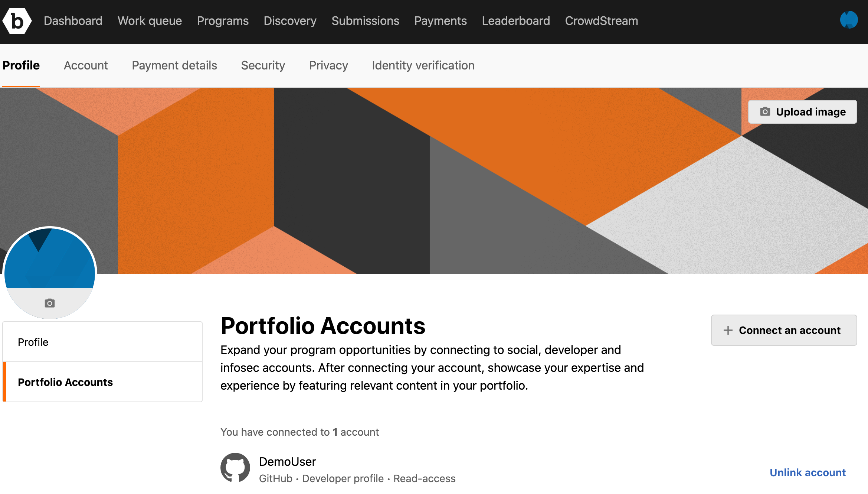Select the Portfolio Accounts sidebar item
868x494 pixels.
click(x=102, y=382)
